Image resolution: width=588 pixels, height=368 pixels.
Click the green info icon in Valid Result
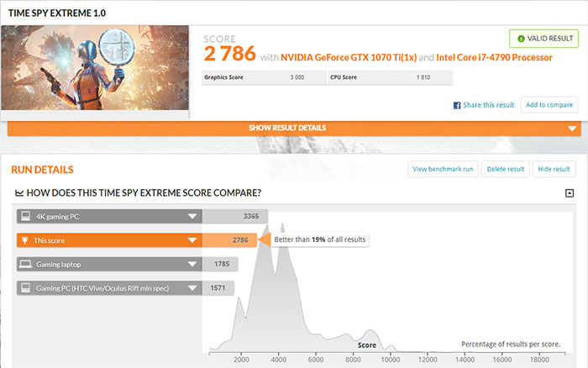[521, 39]
